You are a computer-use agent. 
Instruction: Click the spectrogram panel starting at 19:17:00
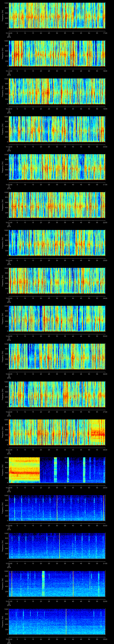(57, 54)
